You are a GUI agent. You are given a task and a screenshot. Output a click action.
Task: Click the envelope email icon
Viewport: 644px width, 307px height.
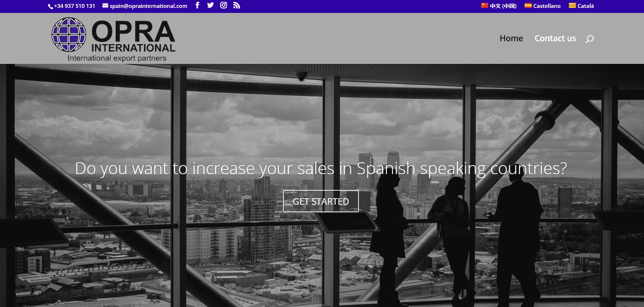[105, 5]
